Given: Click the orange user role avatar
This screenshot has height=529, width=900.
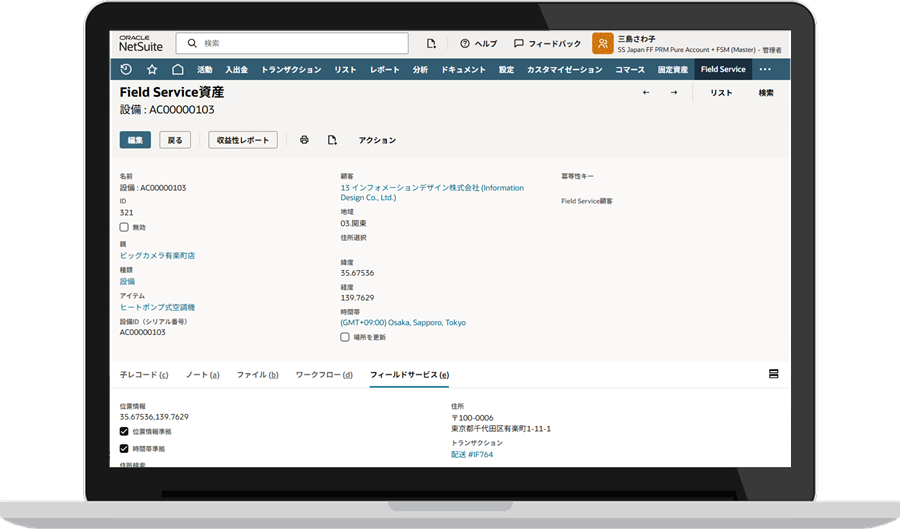Looking at the screenshot, I should tap(603, 44).
